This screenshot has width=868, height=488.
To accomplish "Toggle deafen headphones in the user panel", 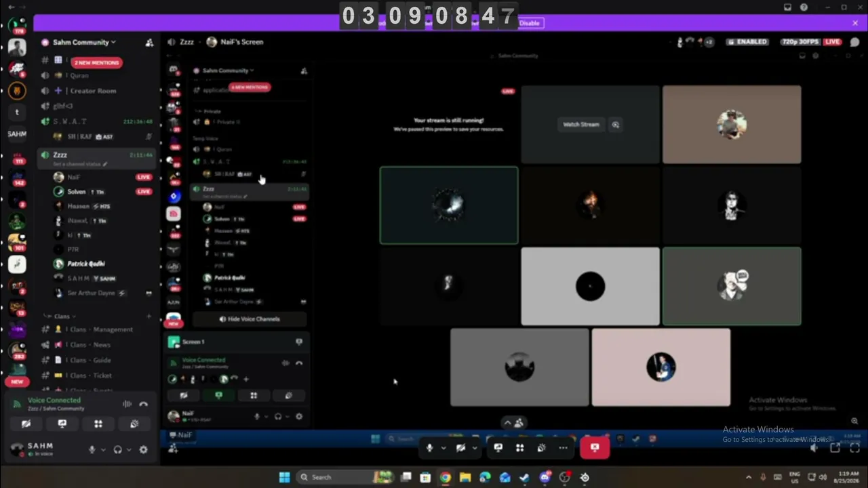I will pyautogui.click(x=117, y=449).
